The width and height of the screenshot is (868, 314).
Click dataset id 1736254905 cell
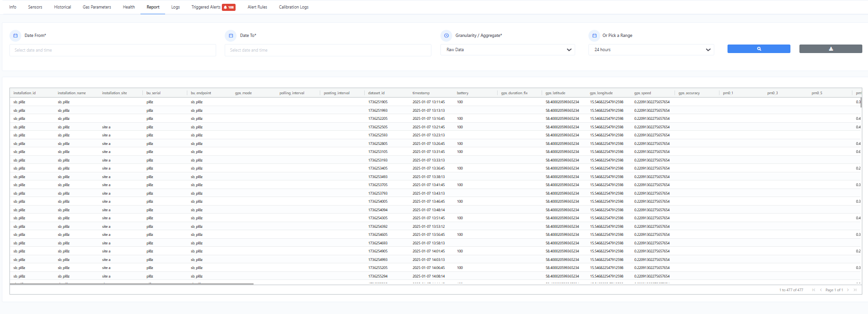pyautogui.click(x=378, y=251)
